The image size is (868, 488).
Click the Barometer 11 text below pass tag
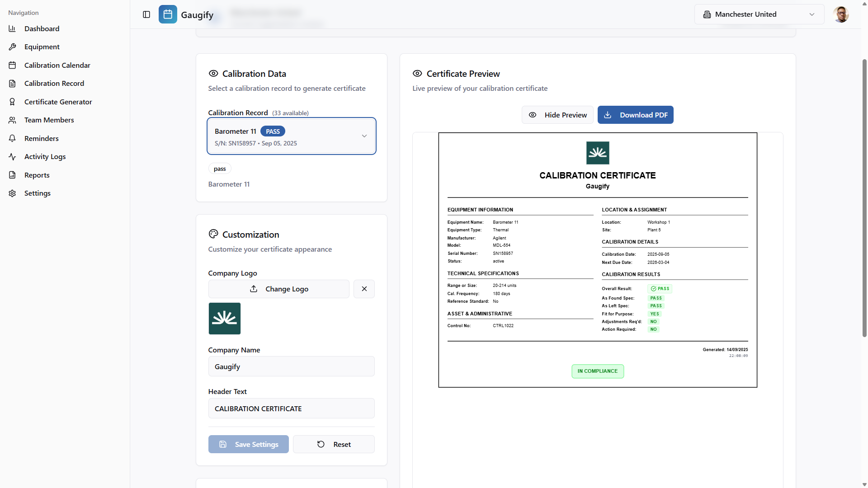point(229,184)
